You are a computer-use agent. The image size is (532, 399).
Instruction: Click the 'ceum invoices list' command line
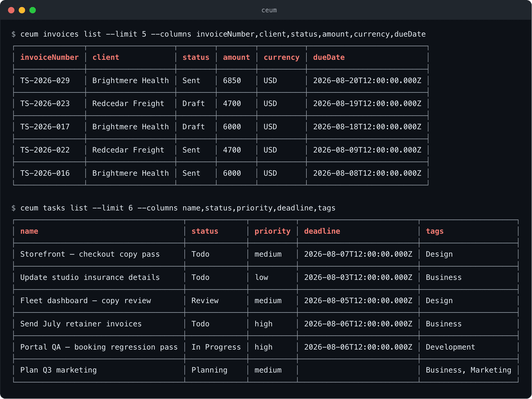[x=219, y=34]
